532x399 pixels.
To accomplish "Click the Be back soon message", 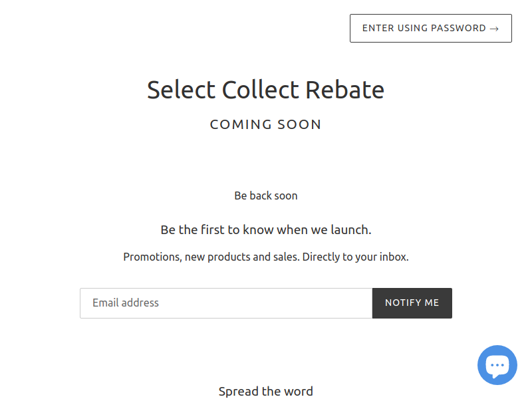I will click(x=265, y=196).
